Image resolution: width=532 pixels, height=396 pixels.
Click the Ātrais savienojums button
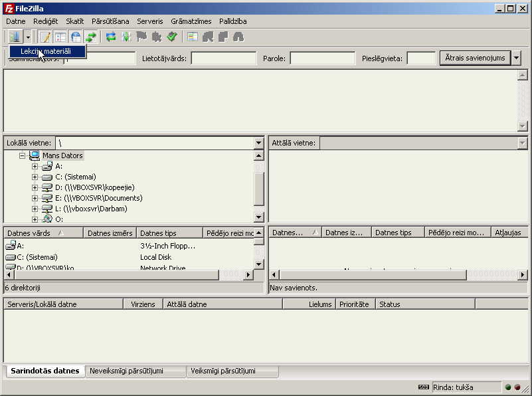[x=475, y=58]
